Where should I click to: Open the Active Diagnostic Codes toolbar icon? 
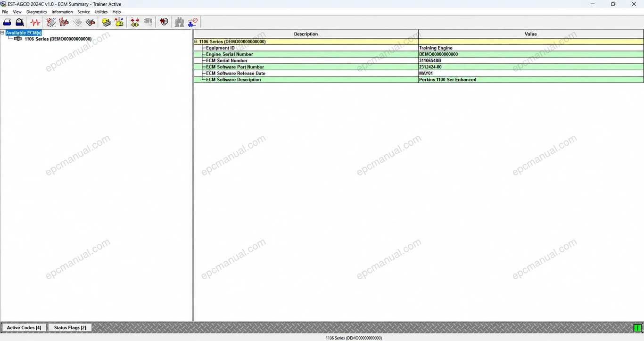click(51, 22)
